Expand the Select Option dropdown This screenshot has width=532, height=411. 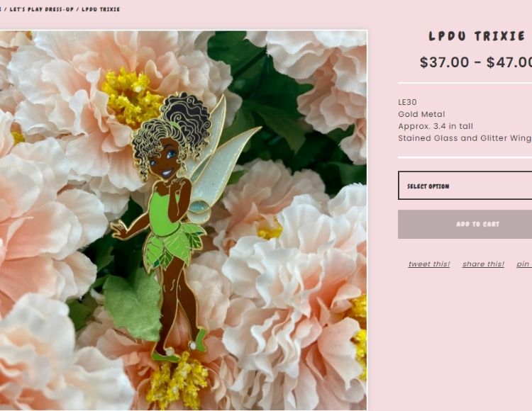pos(465,186)
